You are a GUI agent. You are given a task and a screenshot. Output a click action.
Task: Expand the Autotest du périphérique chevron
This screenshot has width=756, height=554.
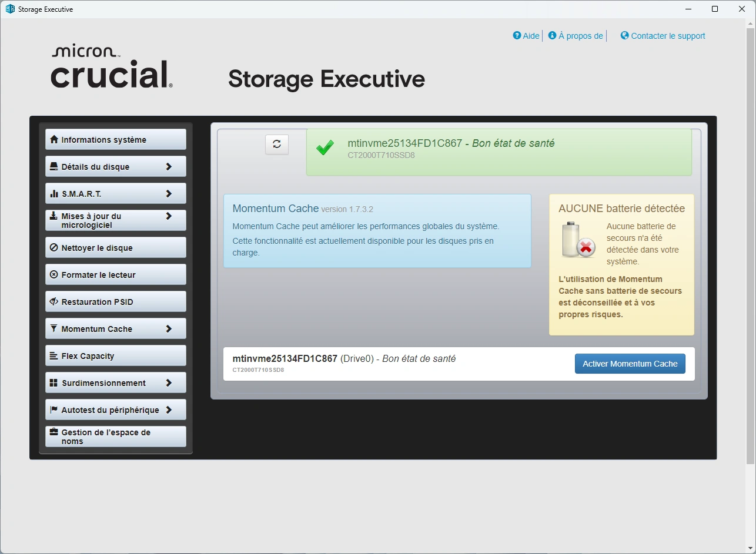click(x=169, y=410)
